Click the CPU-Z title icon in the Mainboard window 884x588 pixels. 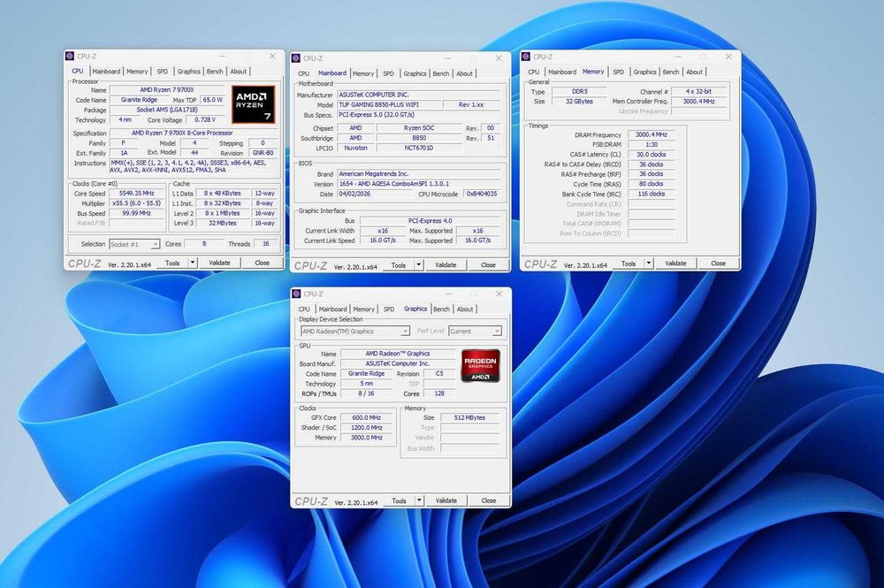(296, 58)
